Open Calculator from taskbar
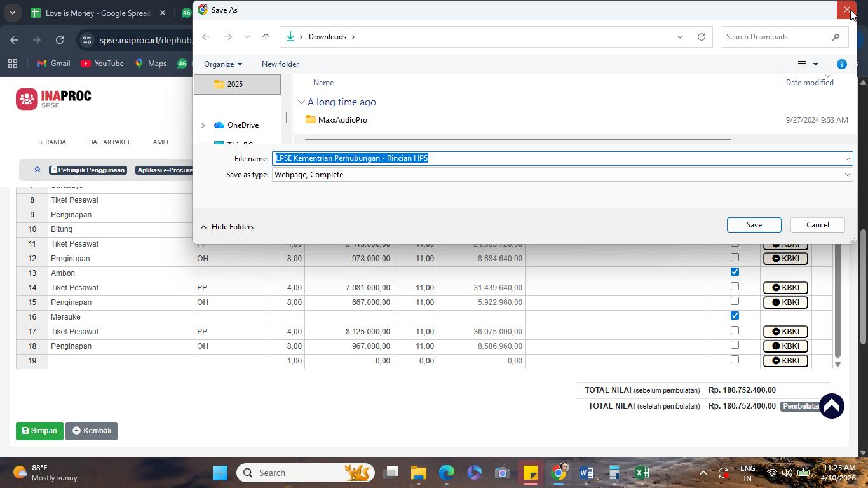 click(614, 473)
